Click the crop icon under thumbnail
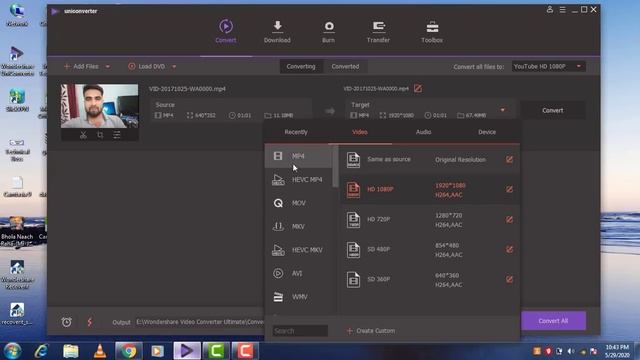This screenshot has width=640, height=360. (x=100, y=135)
